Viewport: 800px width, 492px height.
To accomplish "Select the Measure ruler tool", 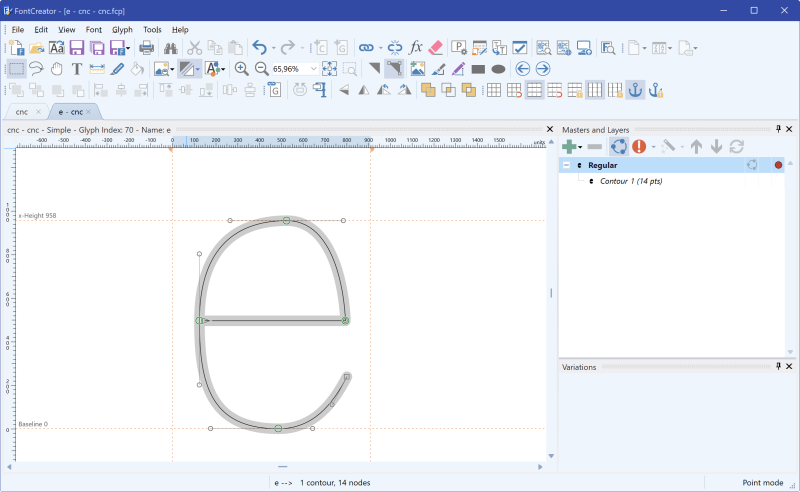I will coord(97,68).
